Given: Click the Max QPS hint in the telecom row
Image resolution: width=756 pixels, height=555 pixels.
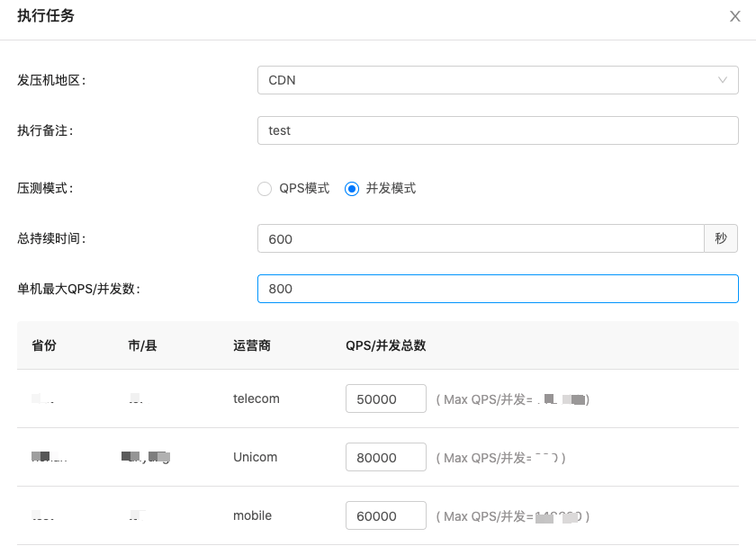Looking at the screenshot, I should pyautogui.click(x=512, y=399).
